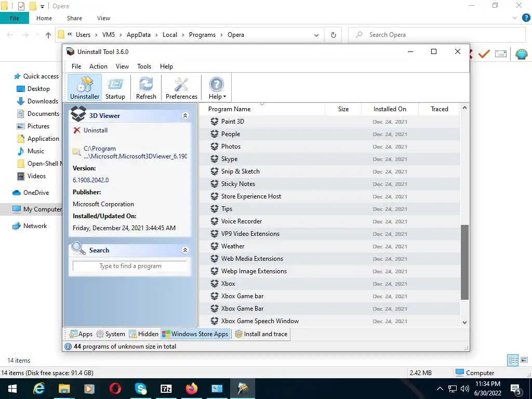
Task: Switch to the Apps tab
Action: (81, 334)
